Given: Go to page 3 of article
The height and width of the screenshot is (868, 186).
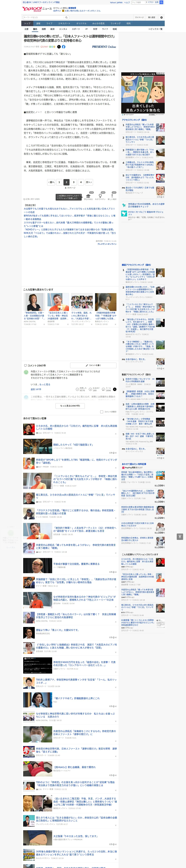Looking at the screenshot, I should [x=74, y=182].
